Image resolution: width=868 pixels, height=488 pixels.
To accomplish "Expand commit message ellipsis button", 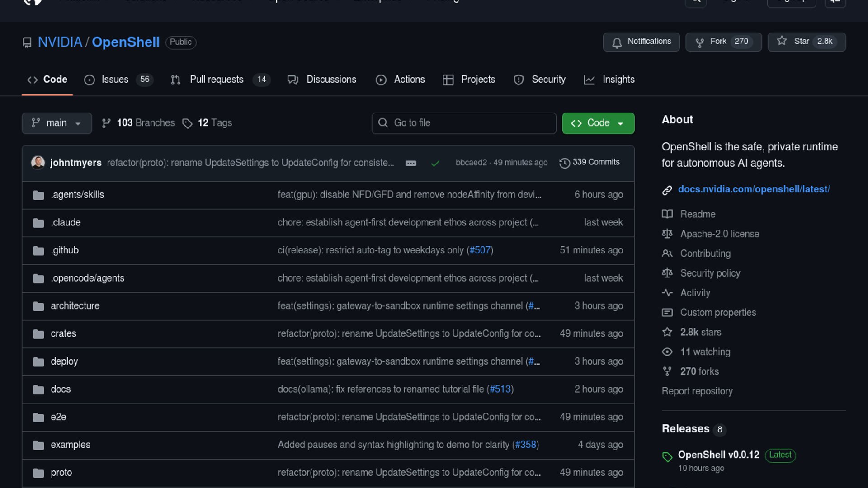I will pos(410,163).
